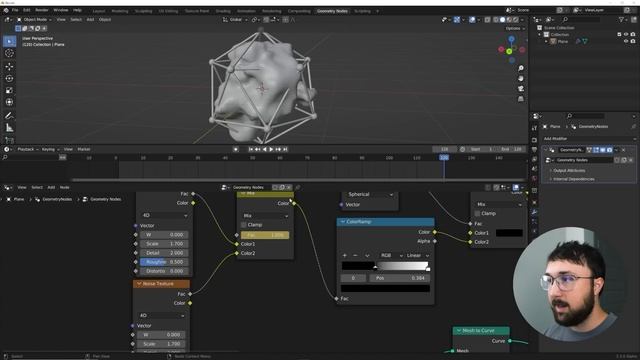Screen dimensions: 640x360
Task: Play the animation forward
Action: click(x=271, y=149)
